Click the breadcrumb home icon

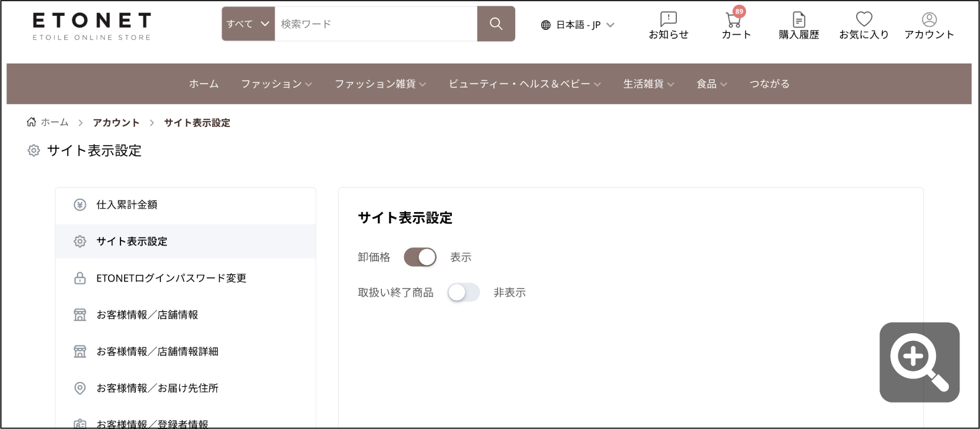click(x=31, y=122)
